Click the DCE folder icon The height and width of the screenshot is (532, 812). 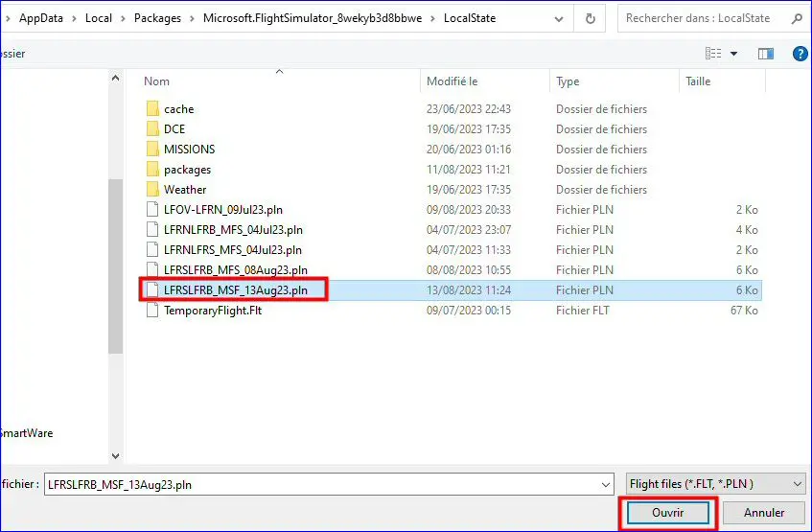click(x=152, y=129)
